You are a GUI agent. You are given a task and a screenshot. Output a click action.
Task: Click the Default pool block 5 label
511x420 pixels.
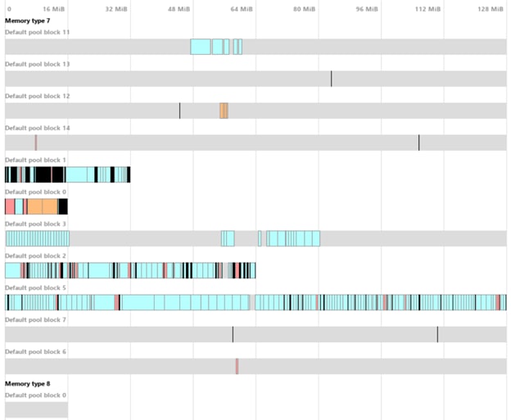click(35, 287)
